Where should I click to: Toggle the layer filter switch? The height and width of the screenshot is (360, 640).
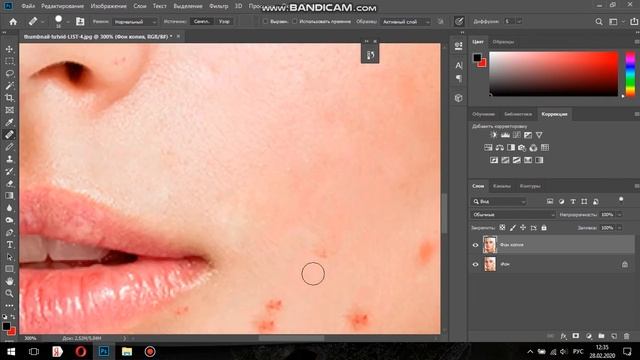pyautogui.click(x=621, y=200)
